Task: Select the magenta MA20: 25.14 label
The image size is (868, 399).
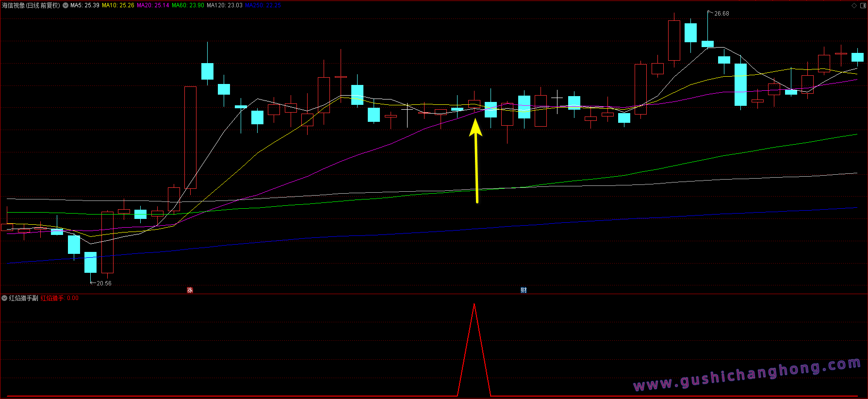Action: [x=153, y=5]
